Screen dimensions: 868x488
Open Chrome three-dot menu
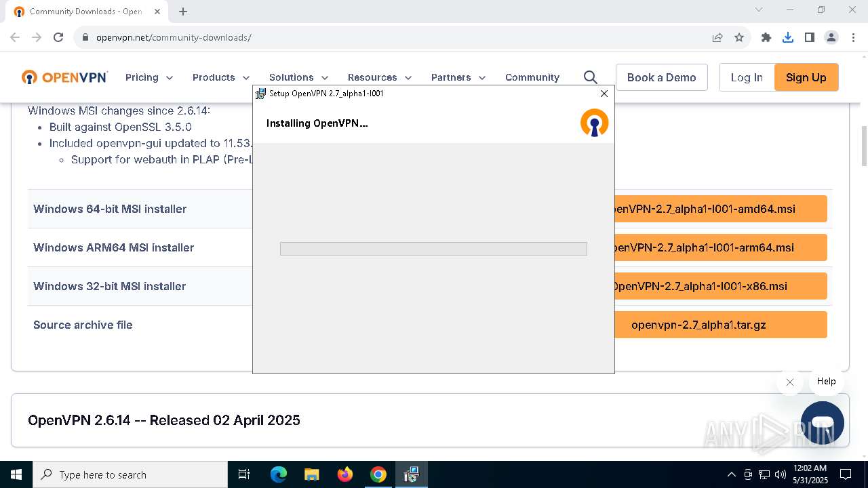coord(852,37)
